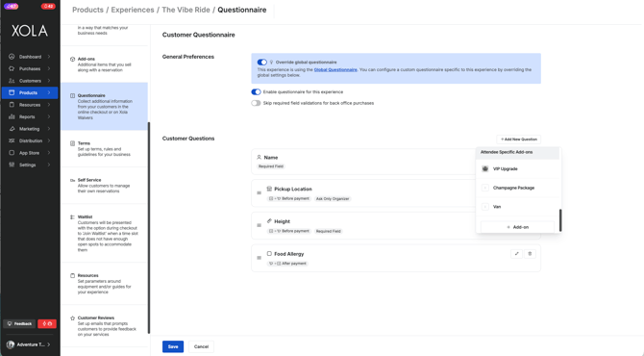
Task: Click the Marketing megaphone icon
Action: [12, 129]
